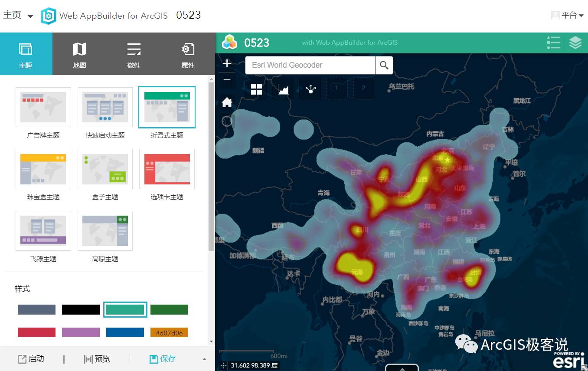Screen dimensions: 588x371
Task: Click the Esri World Geocoder search field
Action: [310, 65]
